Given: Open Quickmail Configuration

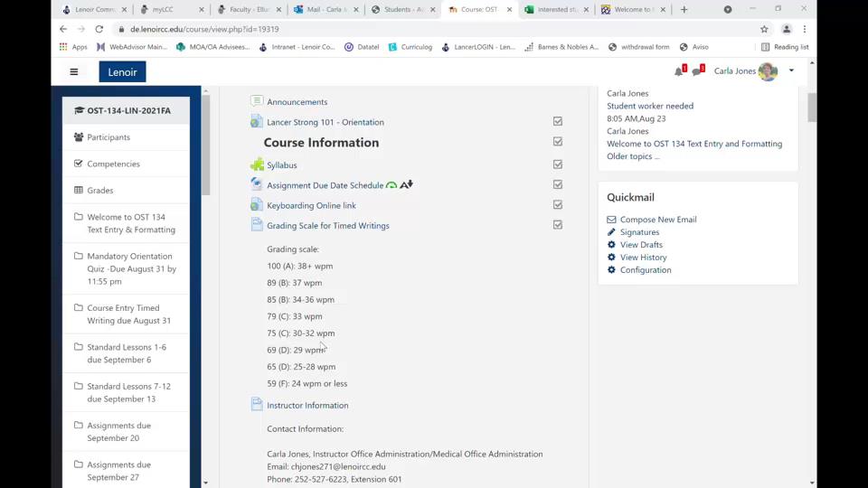Looking at the screenshot, I should [x=646, y=270].
